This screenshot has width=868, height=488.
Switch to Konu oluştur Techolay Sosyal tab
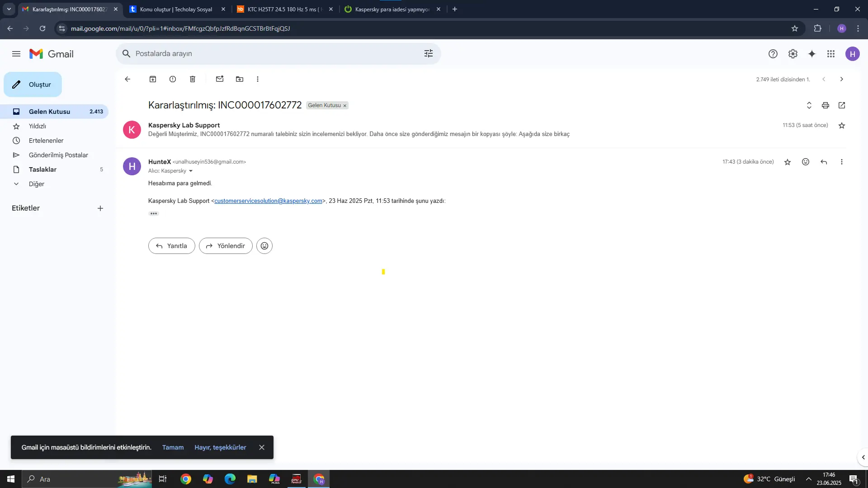click(x=177, y=9)
